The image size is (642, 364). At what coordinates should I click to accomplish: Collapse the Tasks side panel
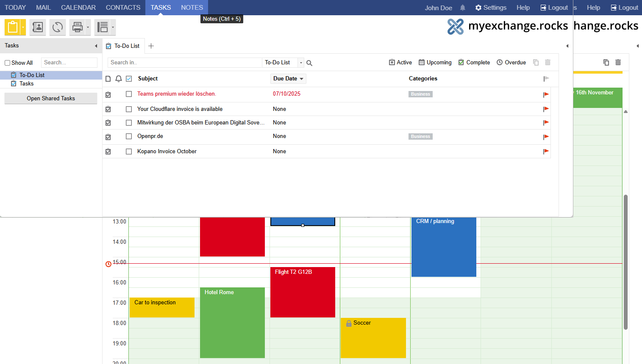tap(96, 46)
